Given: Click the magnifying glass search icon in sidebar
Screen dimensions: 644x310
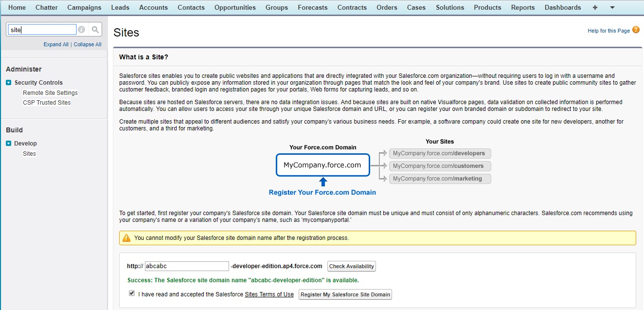Looking at the screenshot, I should 95,30.
